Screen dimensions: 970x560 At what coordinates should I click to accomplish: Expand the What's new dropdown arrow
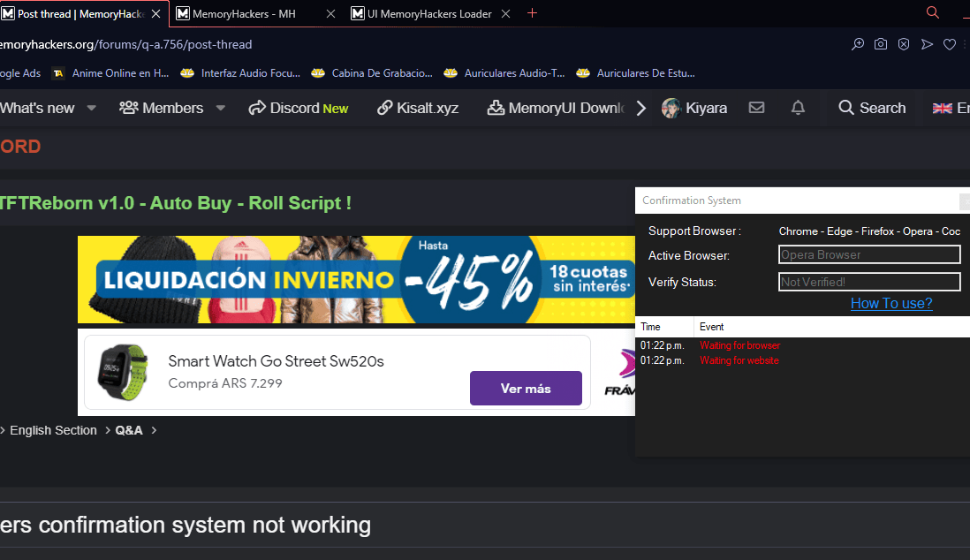pyautogui.click(x=92, y=109)
